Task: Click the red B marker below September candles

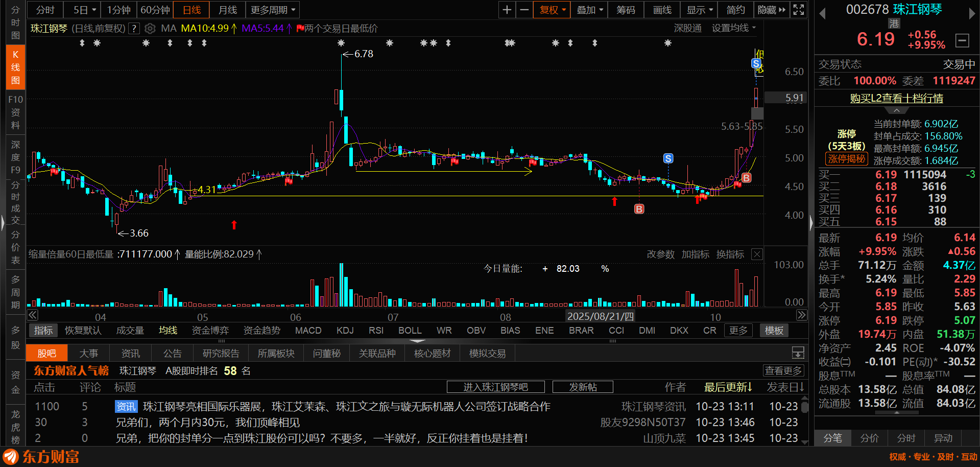Action: (639, 209)
